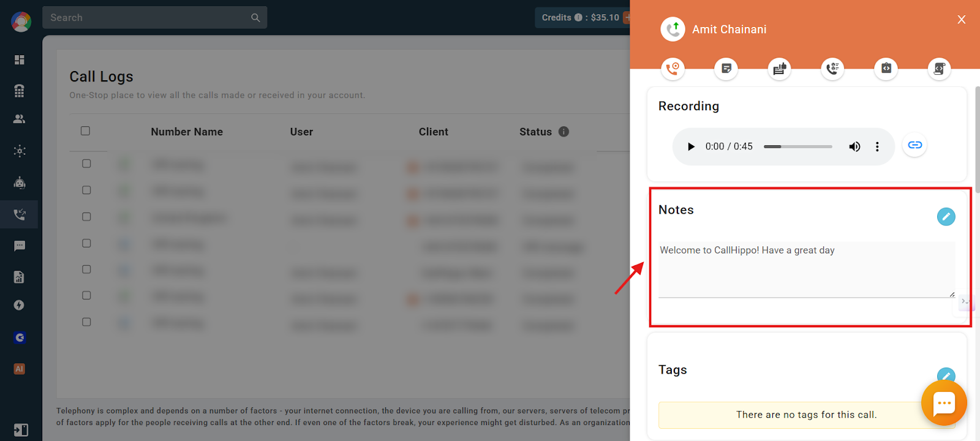The width and height of the screenshot is (980, 441).
Task: Click the 0:00 / 0:45 time readout
Action: [x=729, y=146]
